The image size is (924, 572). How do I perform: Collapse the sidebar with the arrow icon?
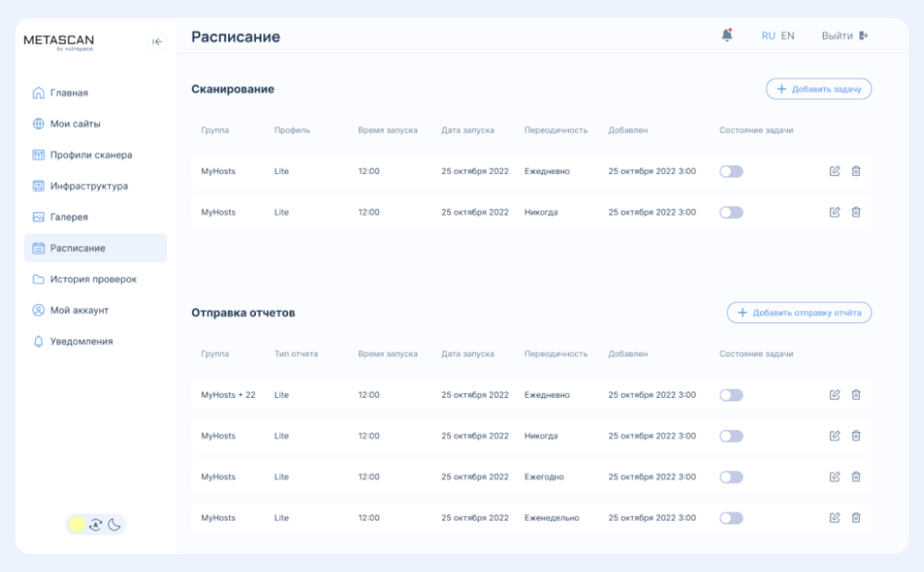tap(157, 42)
